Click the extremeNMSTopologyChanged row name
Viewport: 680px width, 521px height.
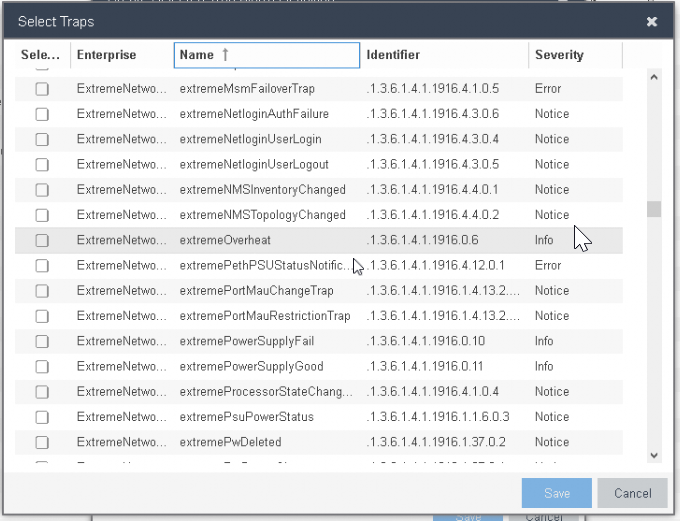[x=262, y=215]
